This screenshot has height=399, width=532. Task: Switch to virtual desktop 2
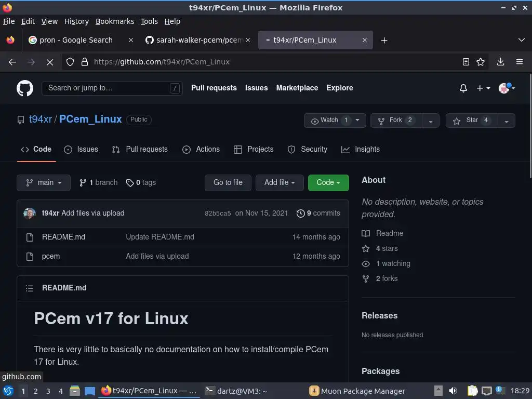(36, 391)
